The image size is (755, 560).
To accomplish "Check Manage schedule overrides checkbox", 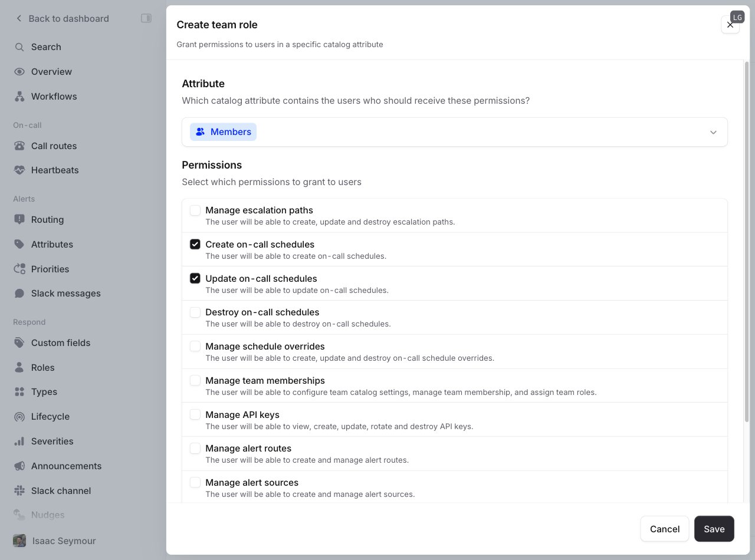I will click(195, 347).
